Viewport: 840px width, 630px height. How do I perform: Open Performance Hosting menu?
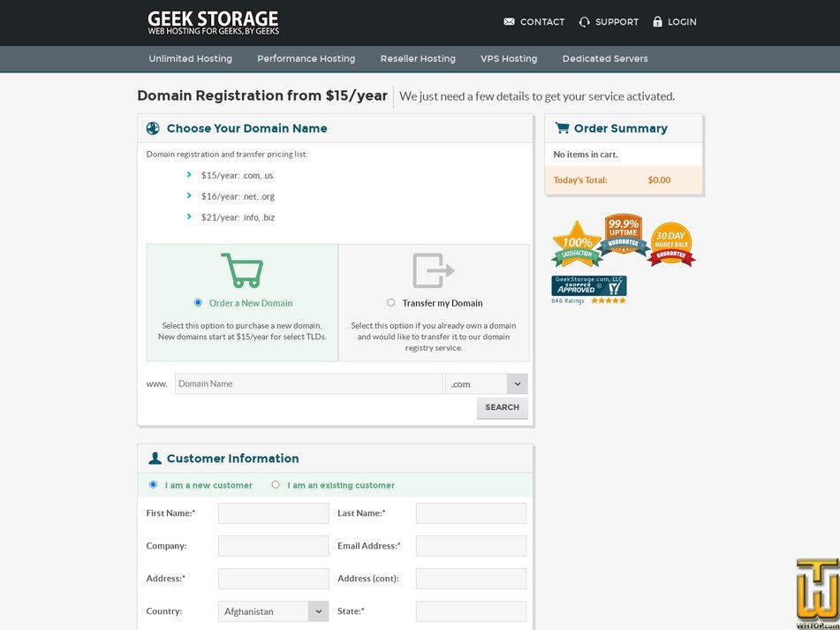point(306,59)
